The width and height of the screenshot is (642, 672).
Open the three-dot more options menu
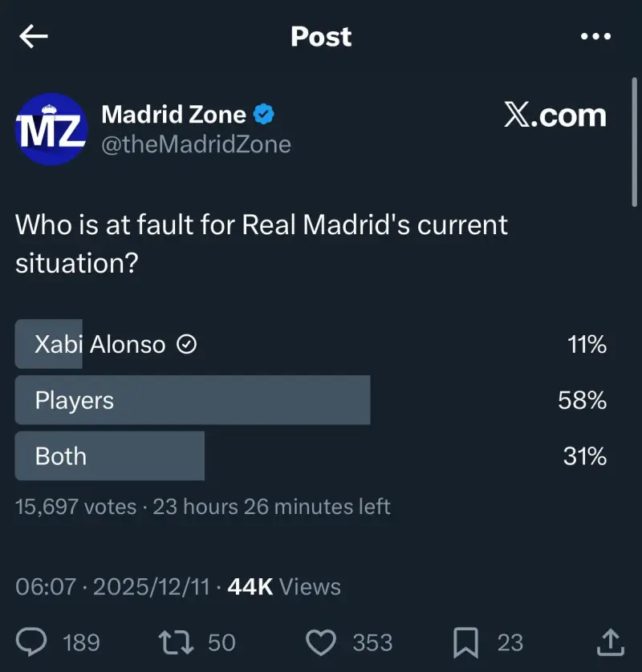[x=595, y=37]
